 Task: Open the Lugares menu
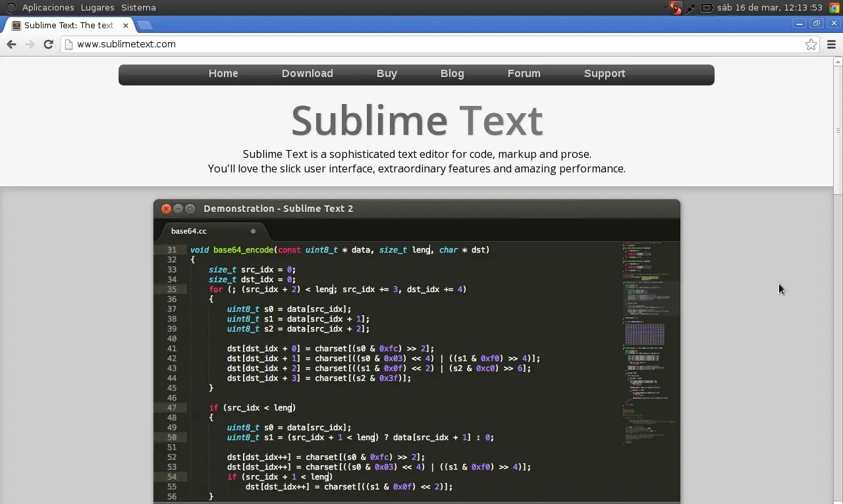tap(97, 8)
